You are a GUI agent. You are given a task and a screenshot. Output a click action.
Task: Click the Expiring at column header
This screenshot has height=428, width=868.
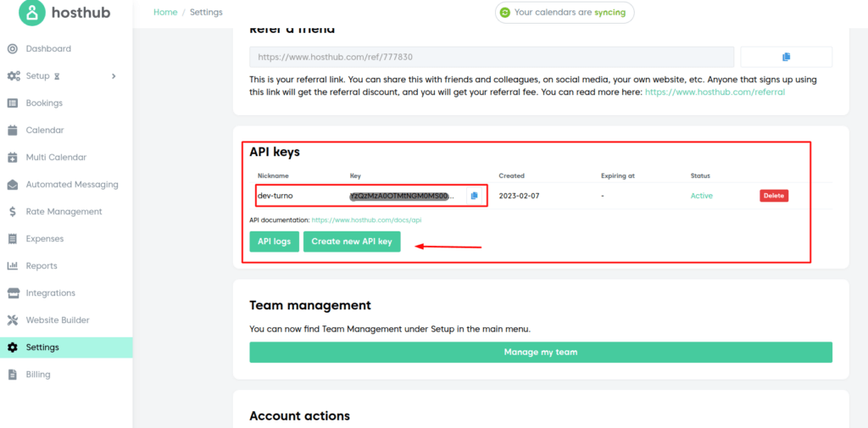coord(618,175)
